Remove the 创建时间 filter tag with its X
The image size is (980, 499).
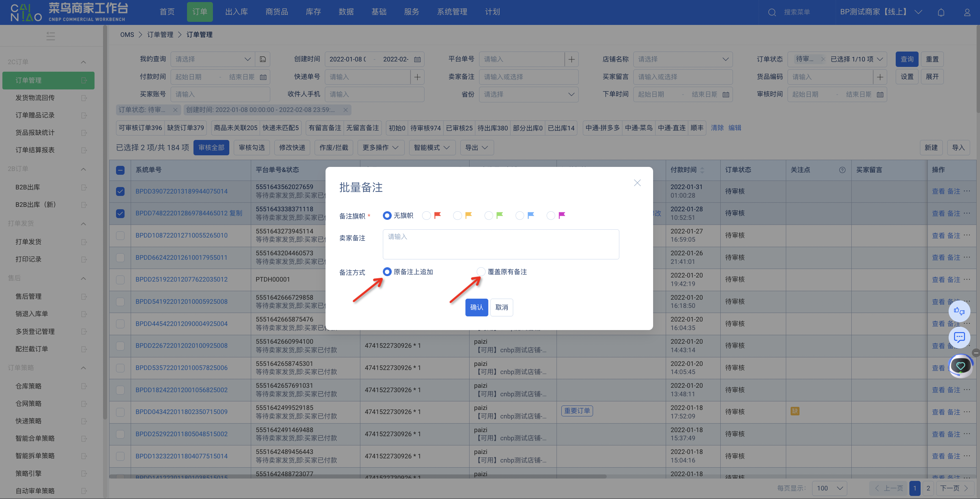pyautogui.click(x=345, y=110)
